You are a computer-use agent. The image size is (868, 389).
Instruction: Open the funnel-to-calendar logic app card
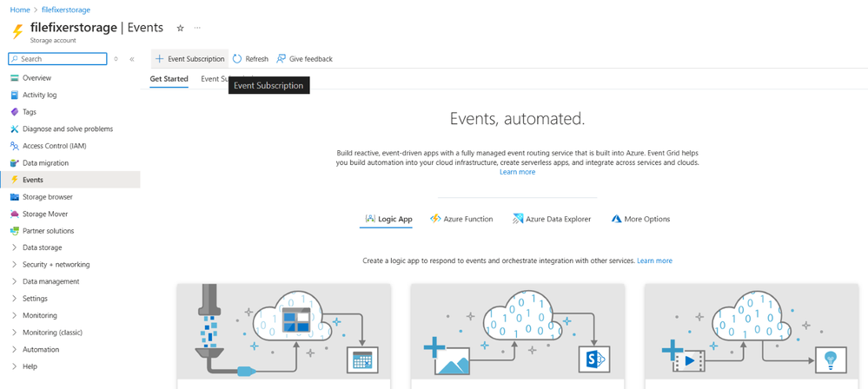click(x=284, y=335)
